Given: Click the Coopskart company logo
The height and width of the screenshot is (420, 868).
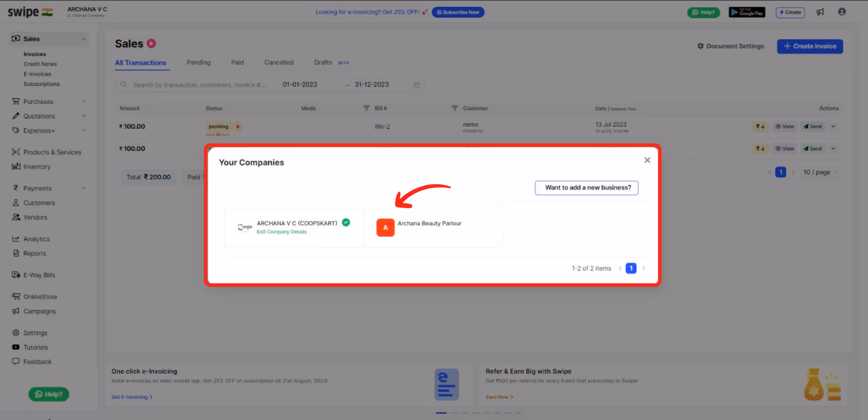Looking at the screenshot, I should [x=245, y=227].
